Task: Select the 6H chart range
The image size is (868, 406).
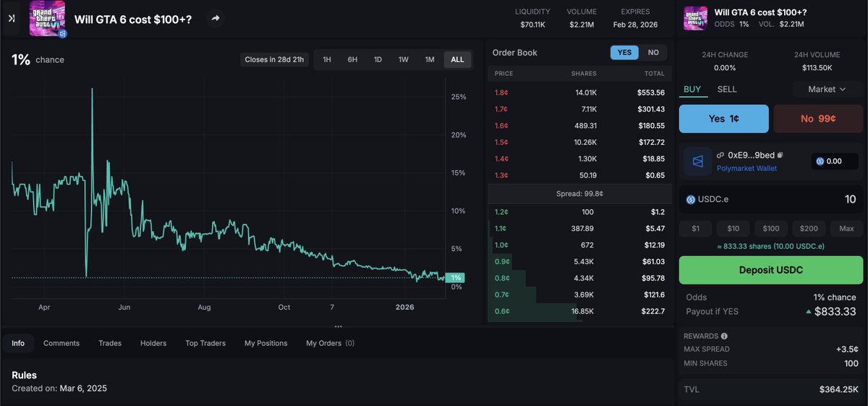Action: pos(352,59)
